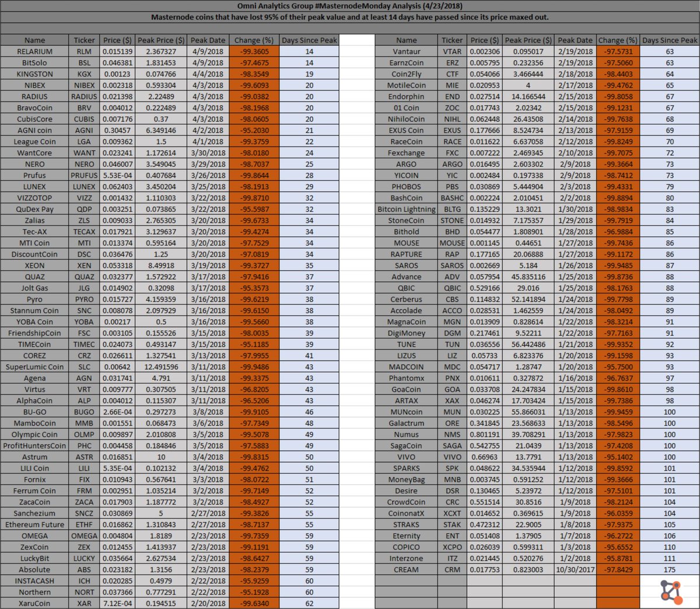Viewport: 700px width, 609px height.
Task: Select the left table Peak Date header
Action: point(208,40)
